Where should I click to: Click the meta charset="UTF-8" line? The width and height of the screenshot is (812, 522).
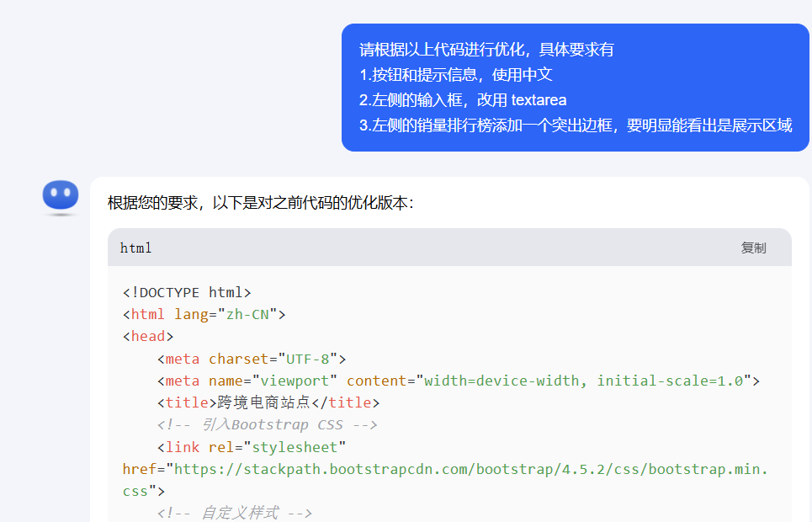pos(252,358)
